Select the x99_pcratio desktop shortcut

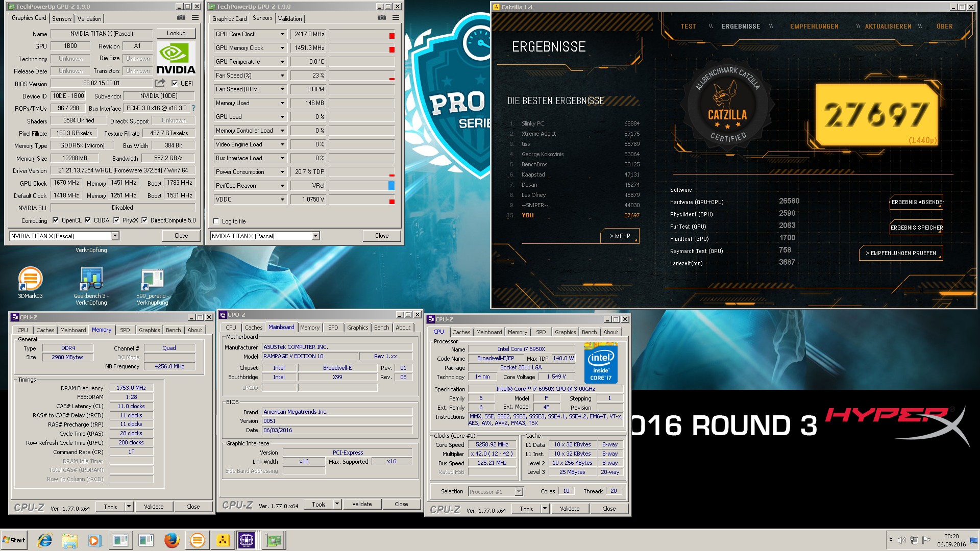pos(152,286)
